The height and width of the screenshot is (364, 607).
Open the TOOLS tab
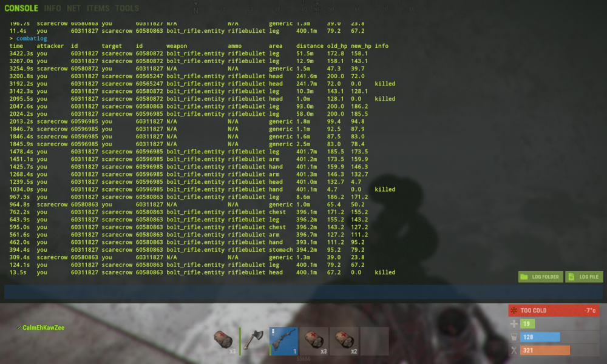127,8
